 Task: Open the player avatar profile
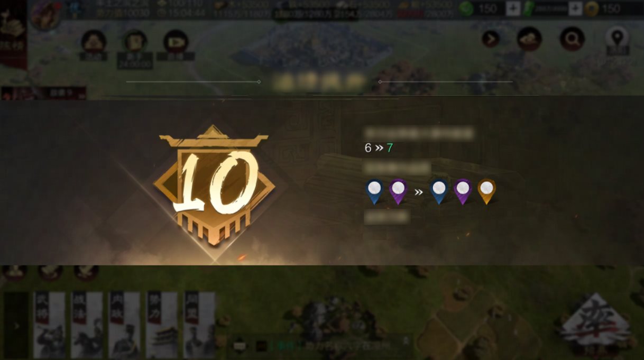pos(44,15)
